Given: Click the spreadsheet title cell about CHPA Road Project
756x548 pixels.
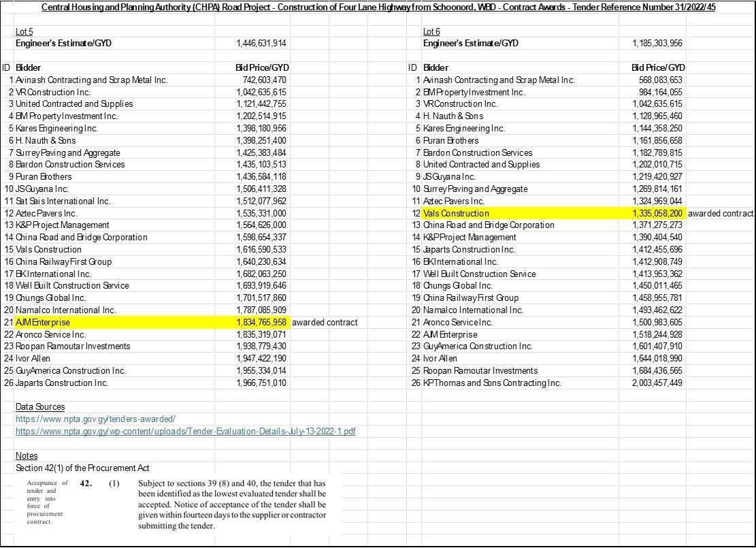Looking at the screenshot, I should [378, 7].
